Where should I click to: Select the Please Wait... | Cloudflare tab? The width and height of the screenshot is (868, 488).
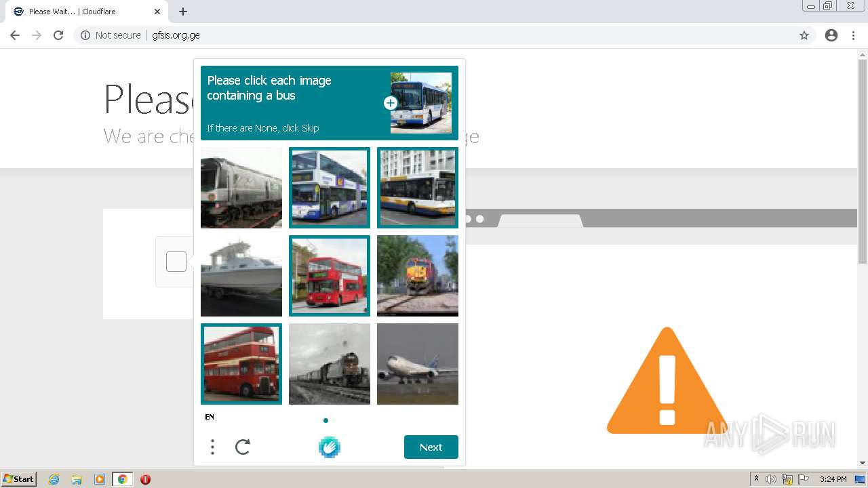tap(86, 12)
